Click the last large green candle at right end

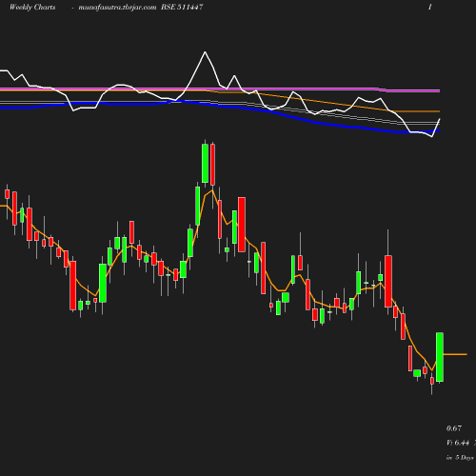440,357
